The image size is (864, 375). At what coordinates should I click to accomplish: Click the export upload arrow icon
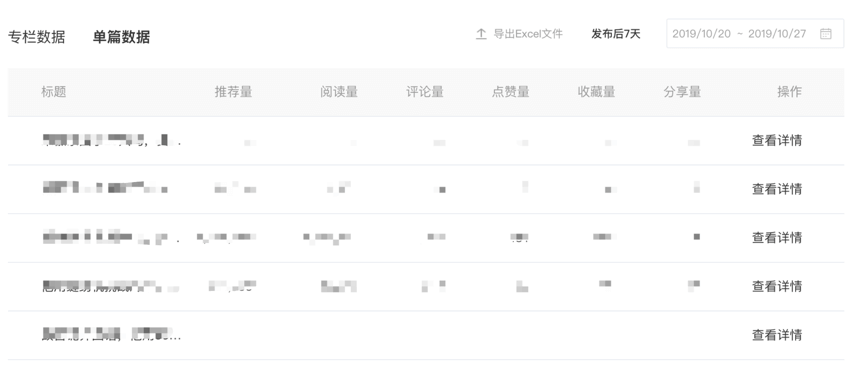click(481, 34)
